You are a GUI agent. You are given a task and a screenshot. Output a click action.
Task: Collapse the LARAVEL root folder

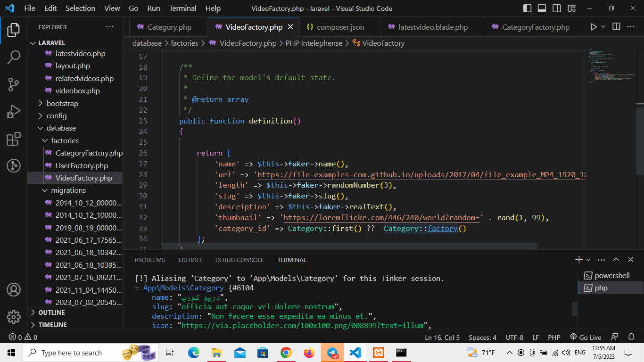point(75,43)
